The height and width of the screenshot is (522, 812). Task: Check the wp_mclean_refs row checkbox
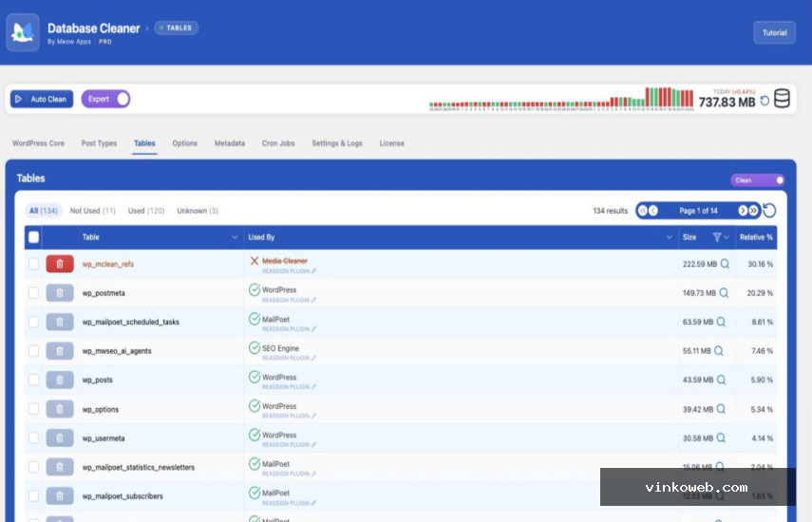point(33,264)
